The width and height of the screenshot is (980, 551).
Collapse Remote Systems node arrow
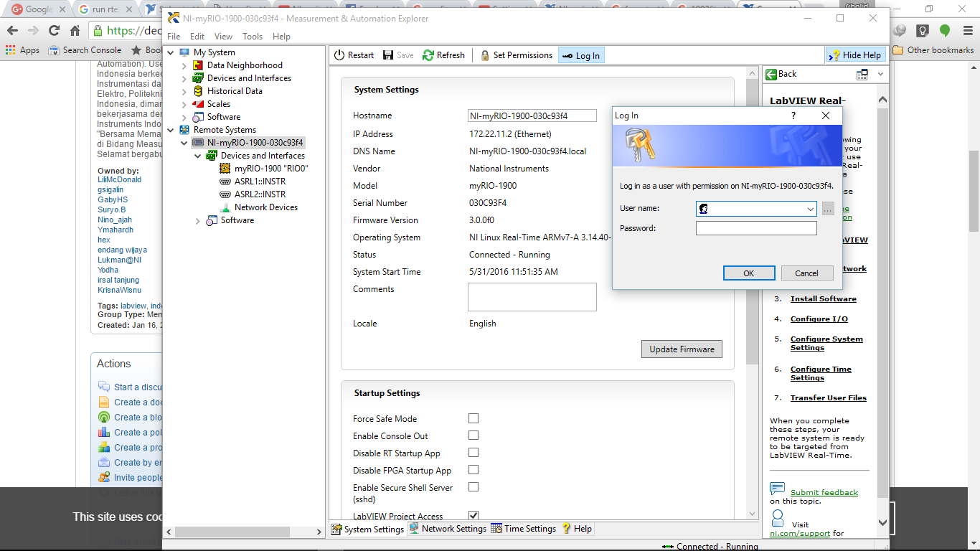coord(171,130)
